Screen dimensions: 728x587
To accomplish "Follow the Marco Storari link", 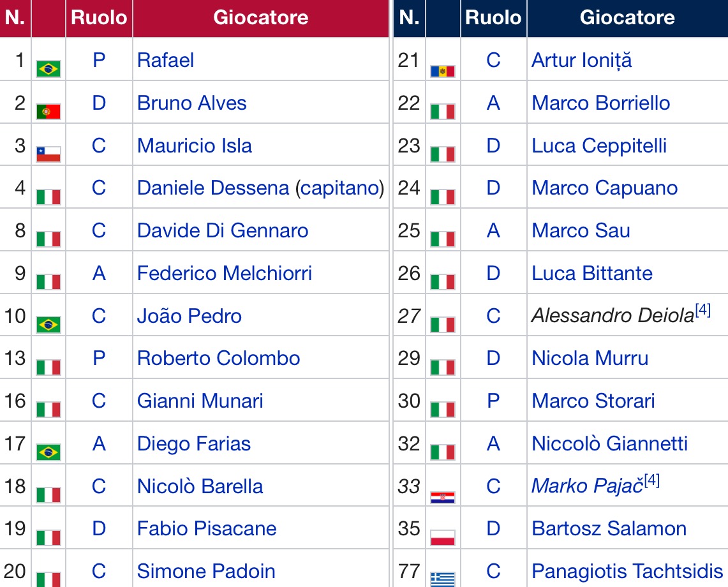I will click(x=593, y=401).
